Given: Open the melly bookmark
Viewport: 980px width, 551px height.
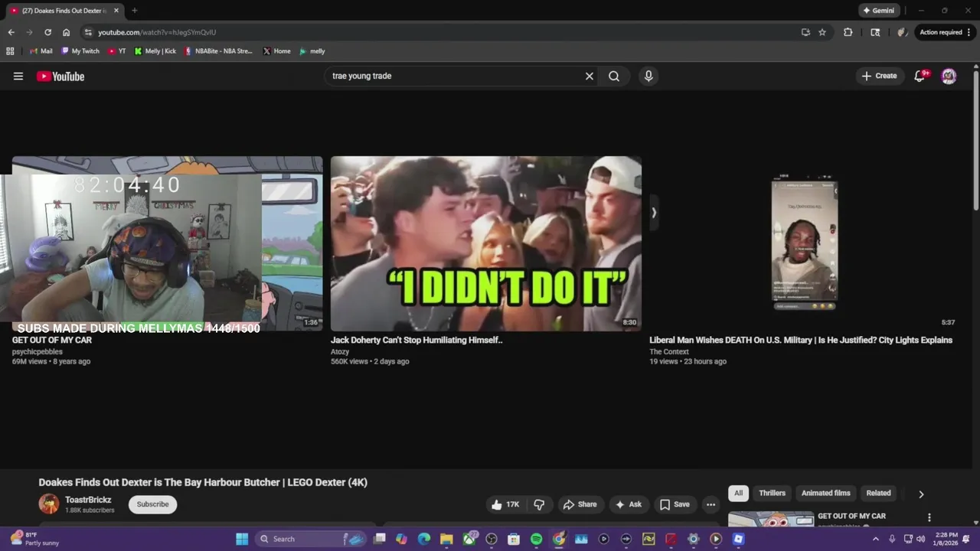Looking at the screenshot, I should click(x=312, y=51).
